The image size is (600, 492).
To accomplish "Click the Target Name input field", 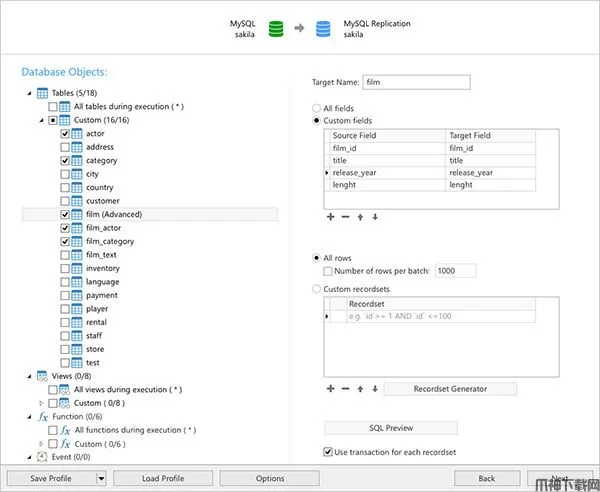I will pos(416,82).
